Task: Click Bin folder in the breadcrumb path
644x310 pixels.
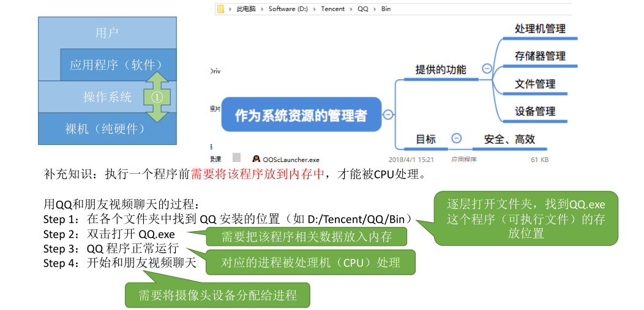Action: coord(386,9)
